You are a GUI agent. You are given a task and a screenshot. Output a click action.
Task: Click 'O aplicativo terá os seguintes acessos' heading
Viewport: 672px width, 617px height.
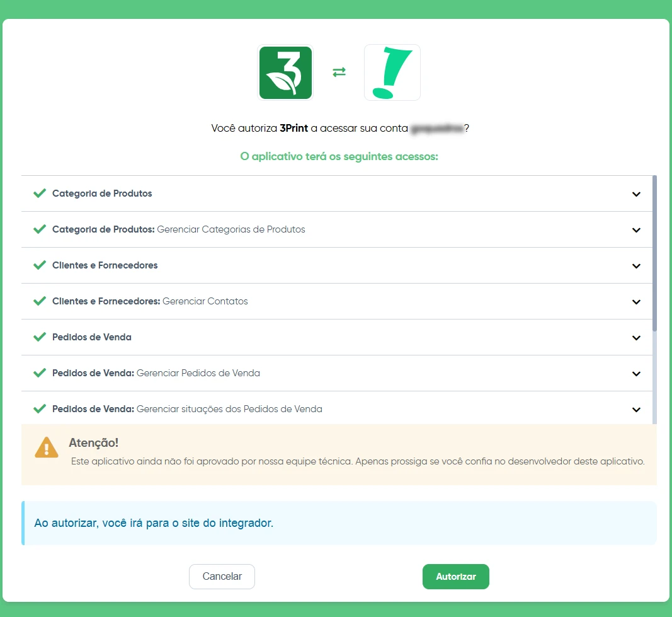[x=339, y=156]
